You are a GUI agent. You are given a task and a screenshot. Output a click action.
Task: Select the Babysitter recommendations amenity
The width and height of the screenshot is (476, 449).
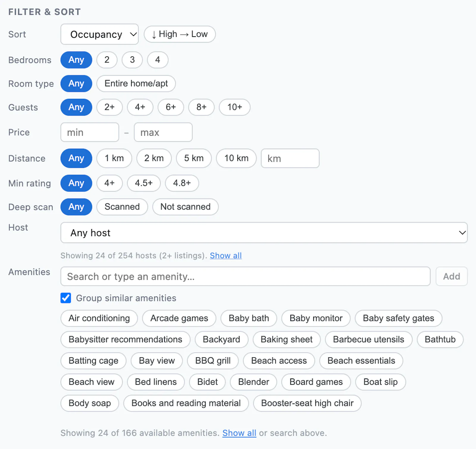coord(125,340)
